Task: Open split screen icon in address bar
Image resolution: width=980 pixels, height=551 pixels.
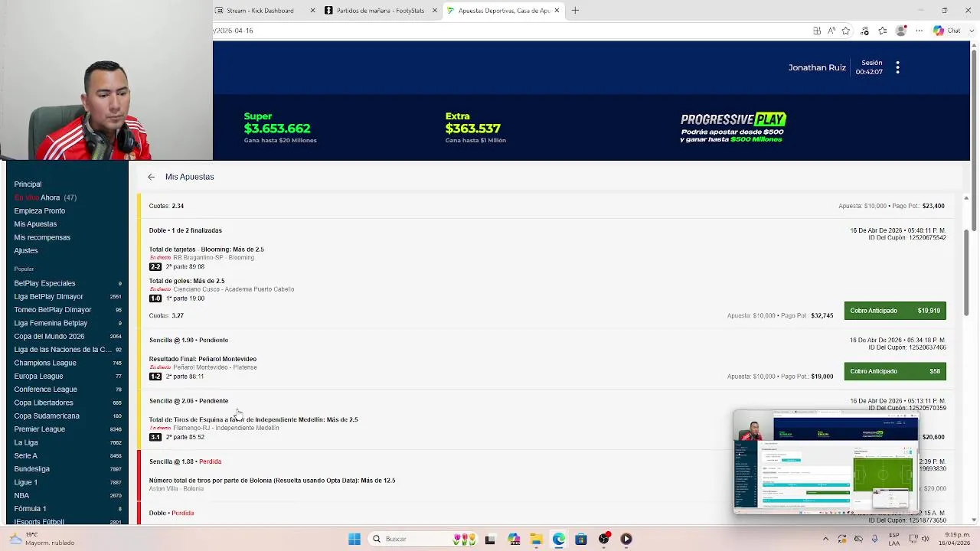Action: coord(817,31)
